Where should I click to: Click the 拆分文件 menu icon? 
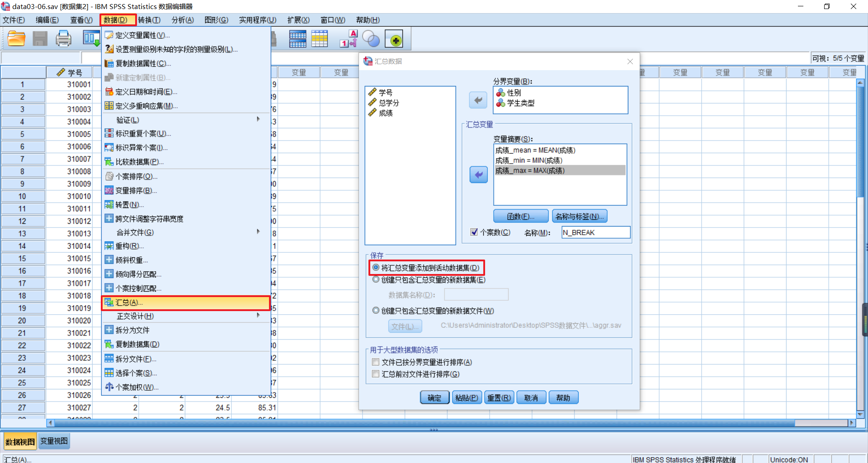109,359
